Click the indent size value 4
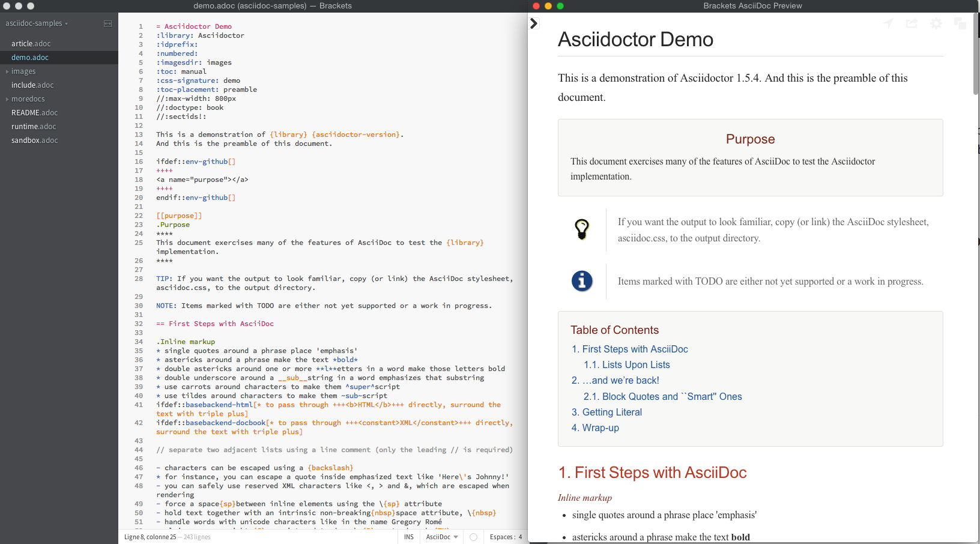 (521, 537)
